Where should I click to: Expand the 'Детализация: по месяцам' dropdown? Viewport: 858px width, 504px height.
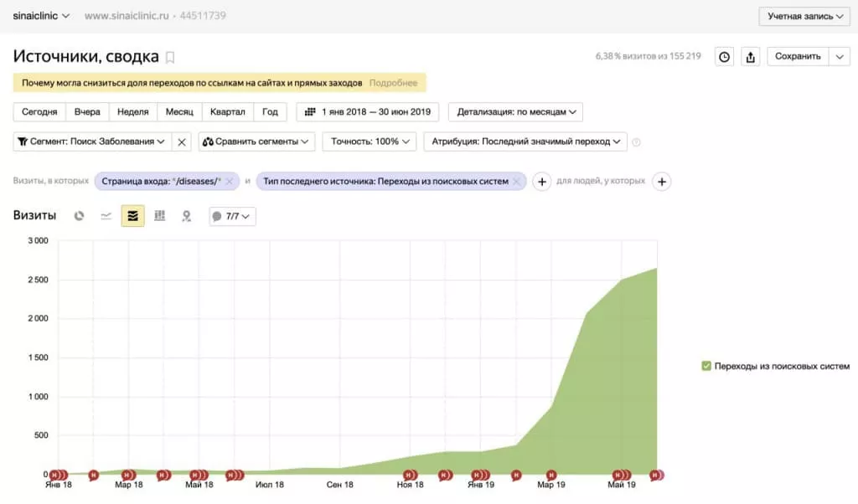[x=515, y=112]
